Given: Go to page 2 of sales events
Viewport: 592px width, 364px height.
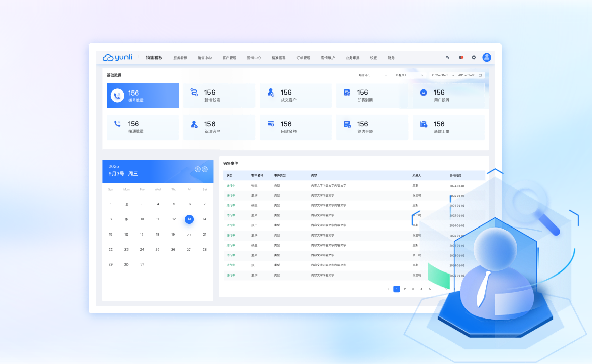Looking at the screenshot, I should tap(405, 289).
